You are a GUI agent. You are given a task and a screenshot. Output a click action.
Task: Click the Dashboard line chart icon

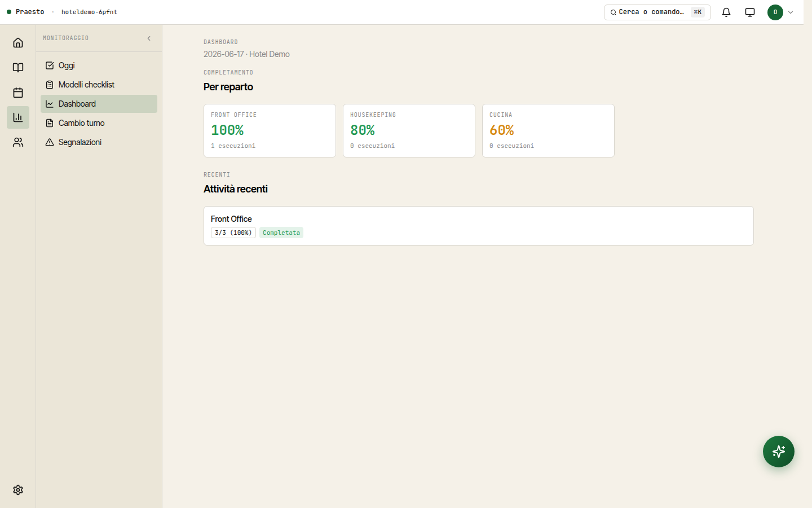coord(50,104)
